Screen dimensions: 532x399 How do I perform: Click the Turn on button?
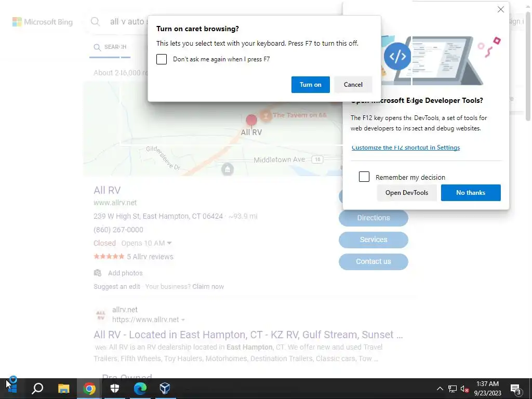click(x=311, y=85)
